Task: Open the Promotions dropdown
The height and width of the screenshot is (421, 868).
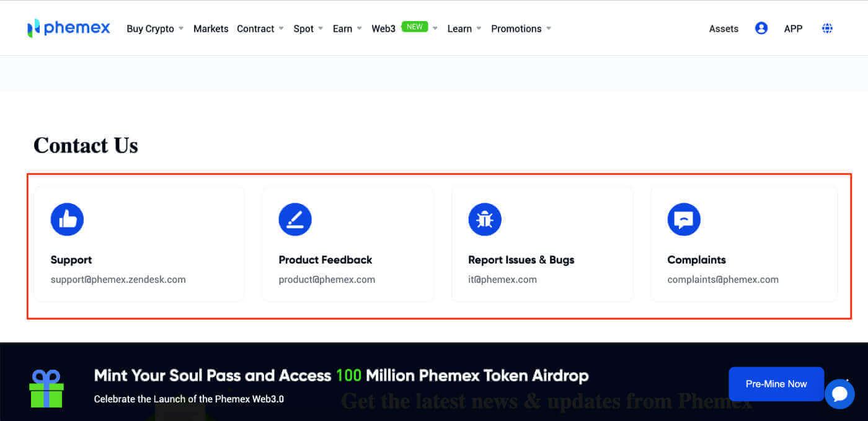Action: click(517, 29)
